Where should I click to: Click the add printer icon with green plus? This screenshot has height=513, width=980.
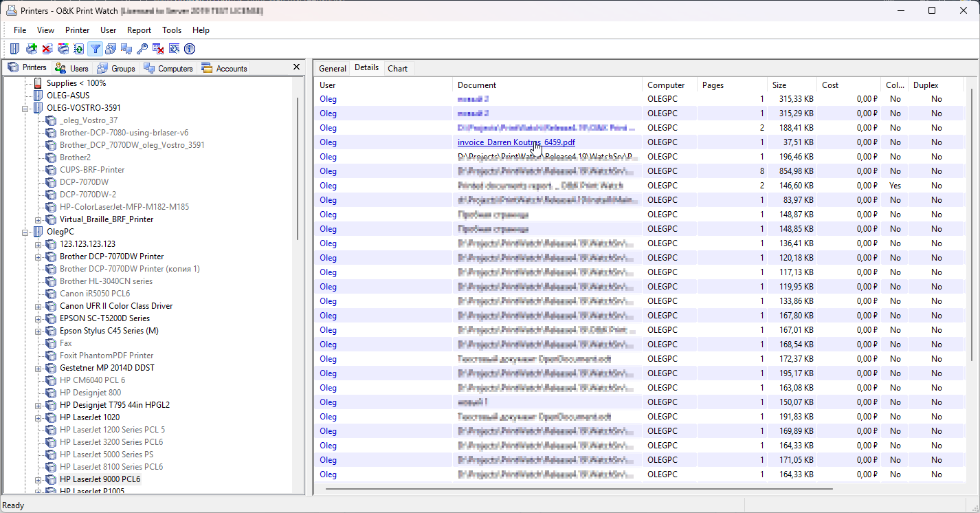tap(31, 49)
